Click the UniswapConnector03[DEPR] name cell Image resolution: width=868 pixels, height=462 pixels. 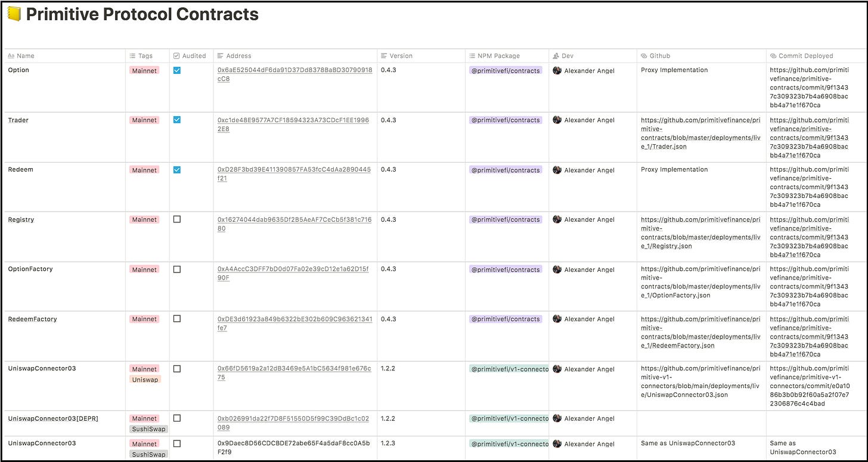(64, 423)
